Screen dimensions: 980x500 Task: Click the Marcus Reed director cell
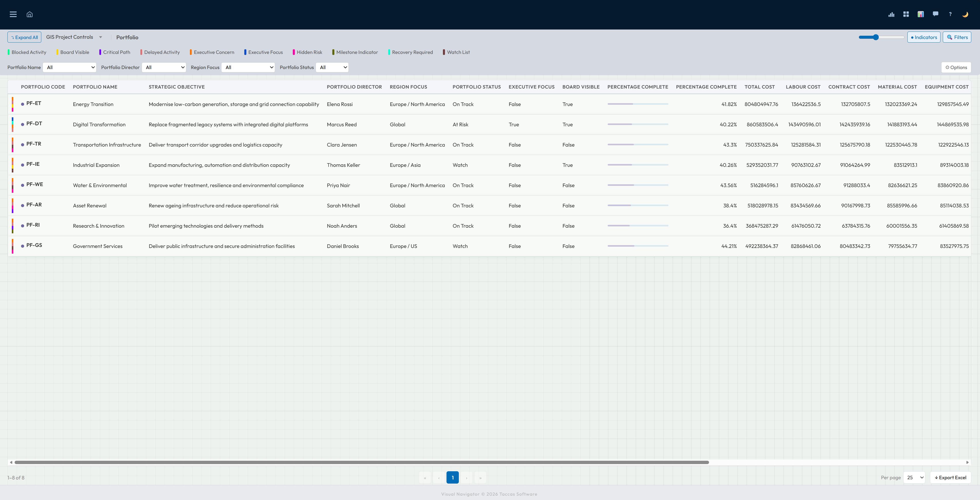(342, 124)
